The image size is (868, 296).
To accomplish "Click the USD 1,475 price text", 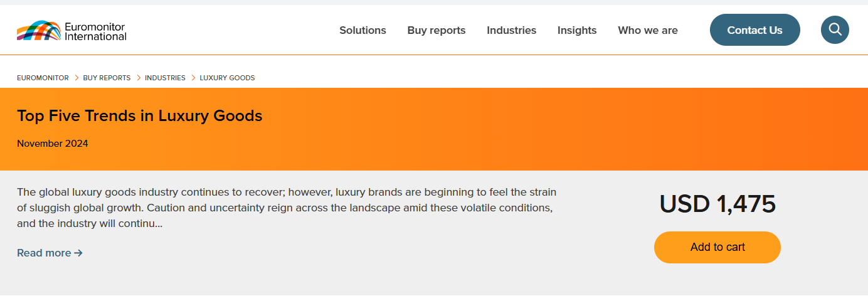I will pyautogui.click(x=717, y=204).
